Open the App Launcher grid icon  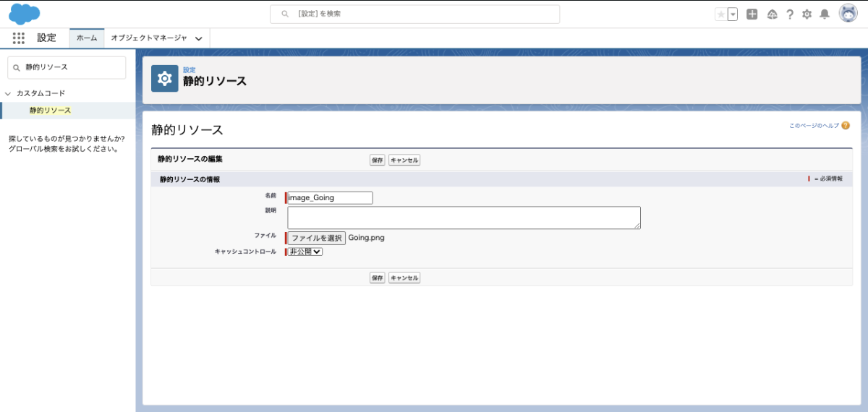pyautogui.click(x=19, y=38)
